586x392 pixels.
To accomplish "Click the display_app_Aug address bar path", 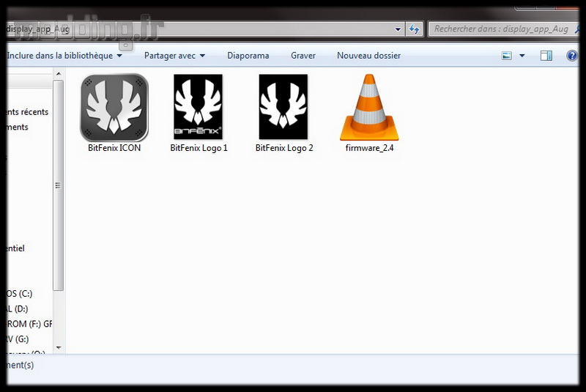I will [x=38, y=29].
